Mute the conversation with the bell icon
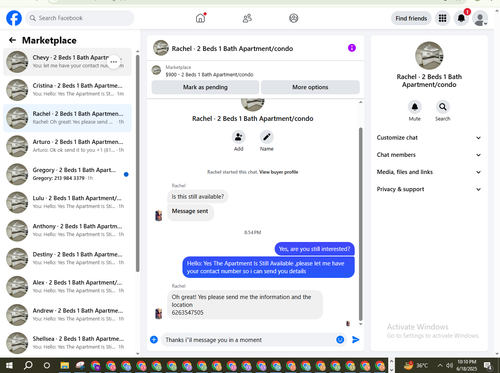The height and width of the screenshot is (373, 500). (415, 107)
